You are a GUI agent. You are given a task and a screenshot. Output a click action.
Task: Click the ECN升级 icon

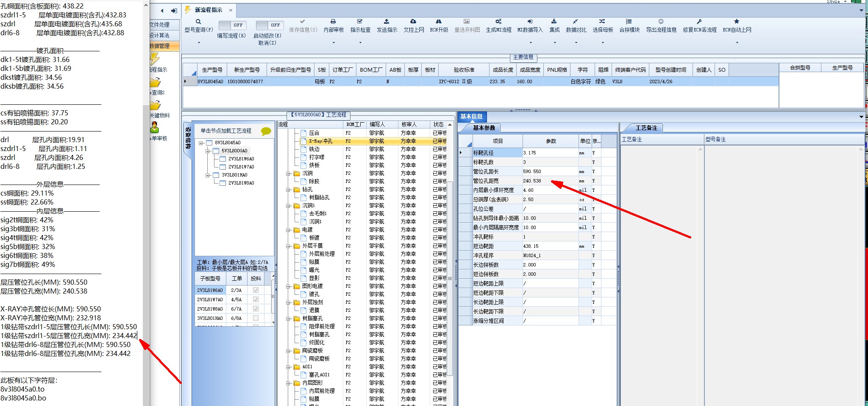pyautogui.click(x=439, y=21)
